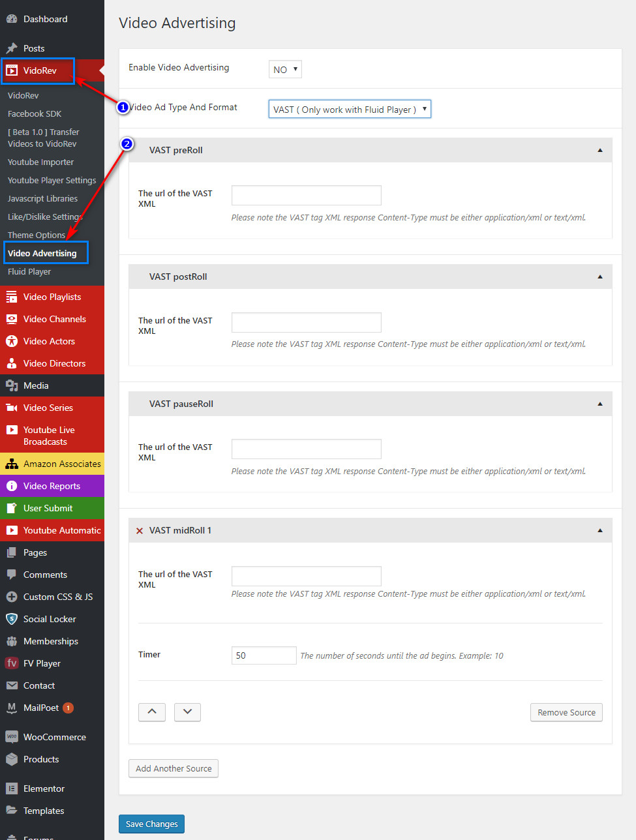
Task: Click Add Another Source button
Action: point(174,768)
